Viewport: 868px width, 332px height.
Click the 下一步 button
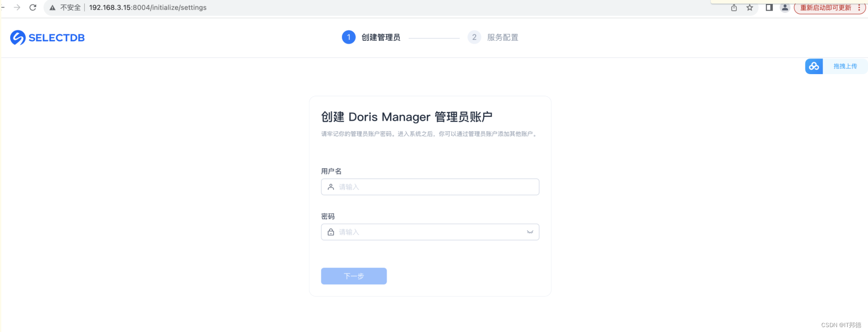point(354,276)
